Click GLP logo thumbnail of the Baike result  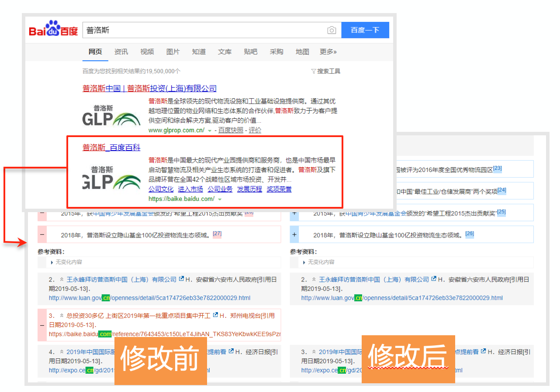tap(111, 177)
